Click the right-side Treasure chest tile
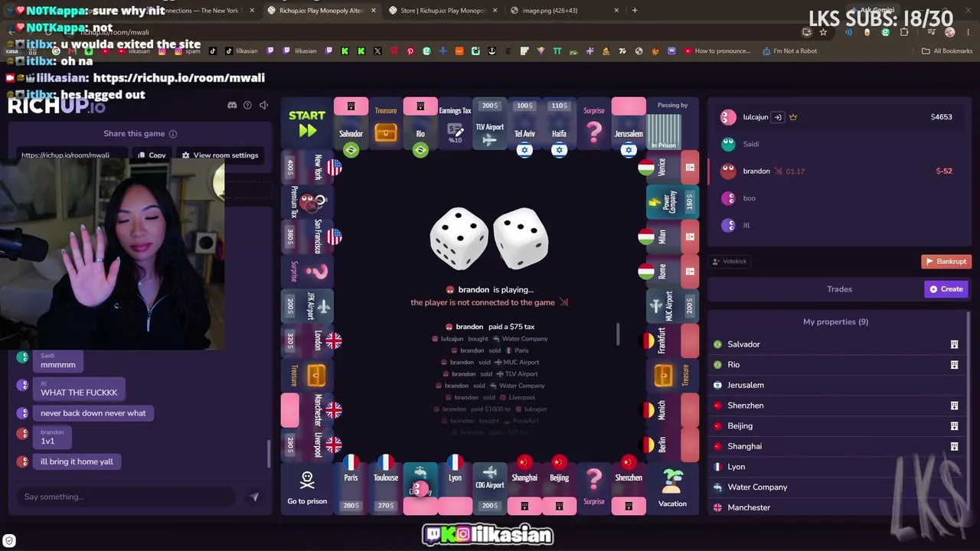The image size is (980, 551). pos(672,375)
